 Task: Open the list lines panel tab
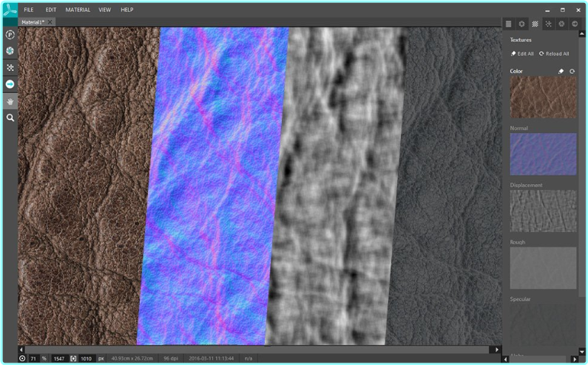click(x=509, y=24)
